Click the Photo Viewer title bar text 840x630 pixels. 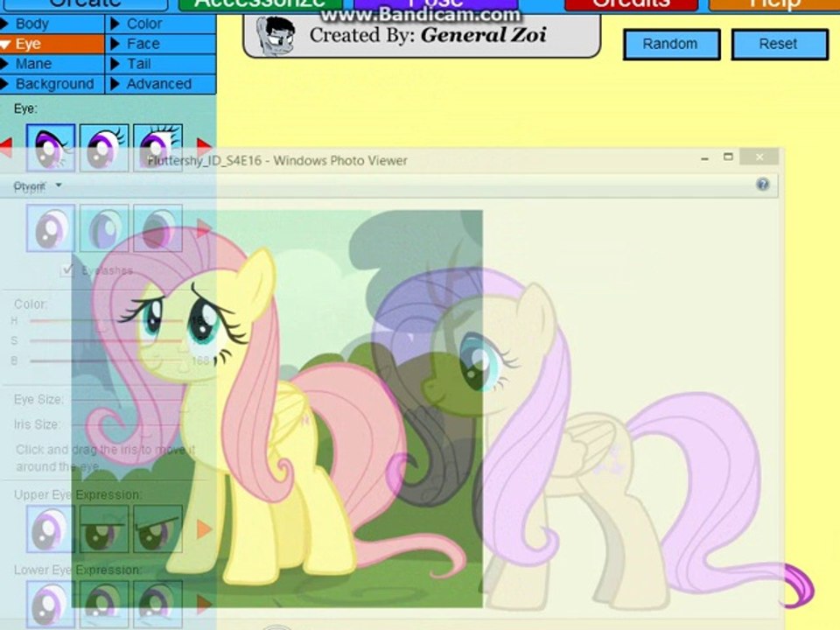277,161
